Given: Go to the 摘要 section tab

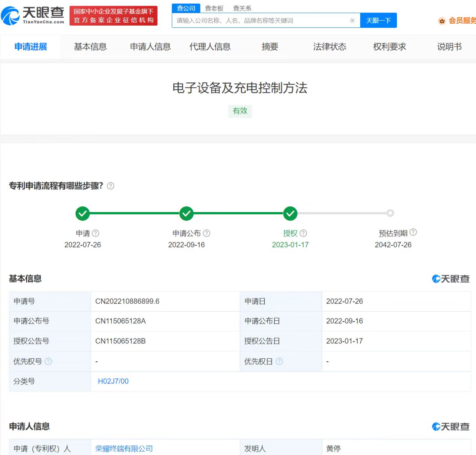Looking at the screenshot, I should (x=270, y=47).
